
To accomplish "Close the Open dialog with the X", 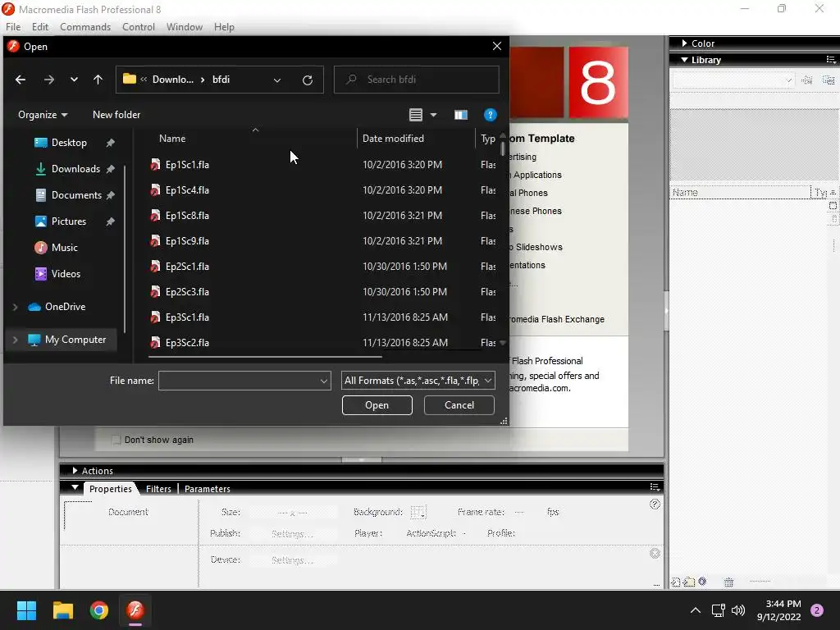I will pos(496,47).
